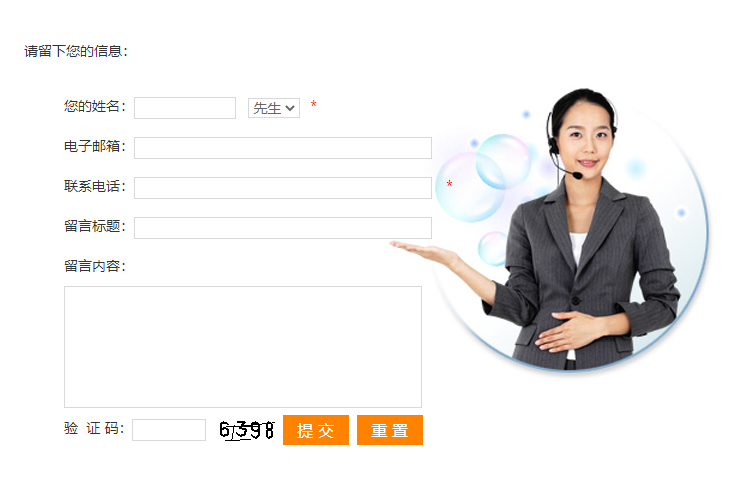Focus the 验证码 captcha input box
The height and width of the screenshot is (498, 736).
tap(169, 430)
